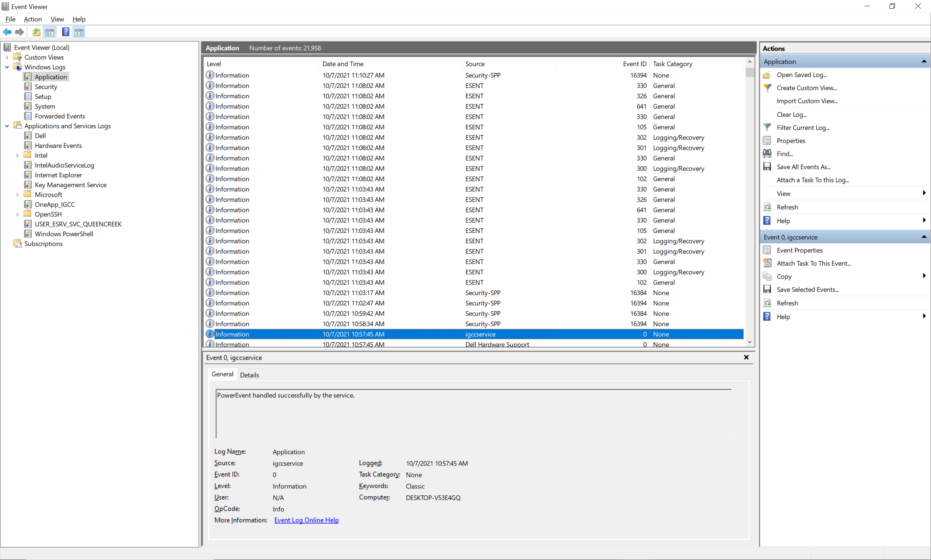This screenshot has height=560, width=931.
Task: Switch to the Details tab
Action: 249,374
